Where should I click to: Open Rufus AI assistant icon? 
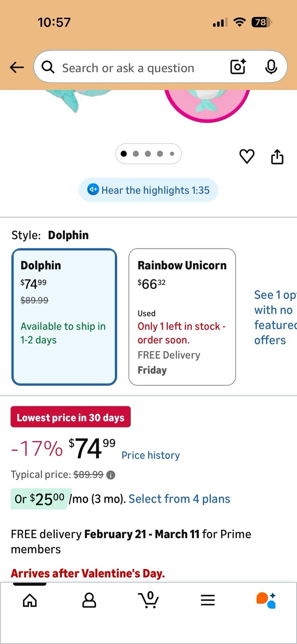266,600
